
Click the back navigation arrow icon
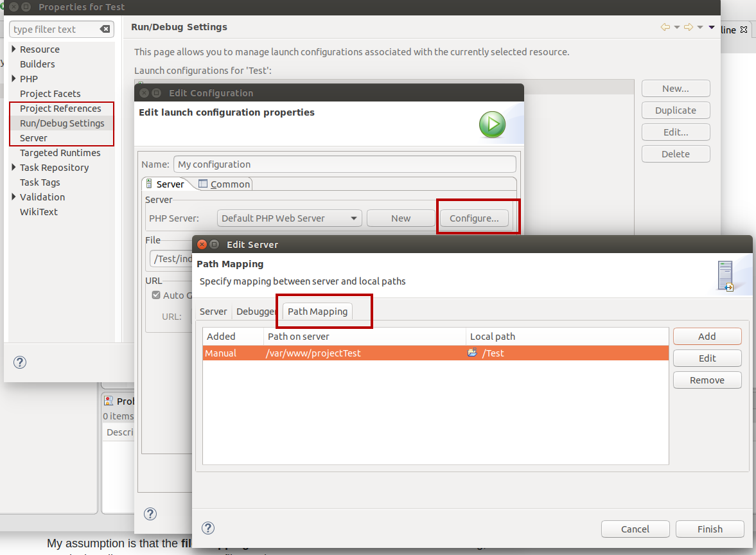point(665,27)
